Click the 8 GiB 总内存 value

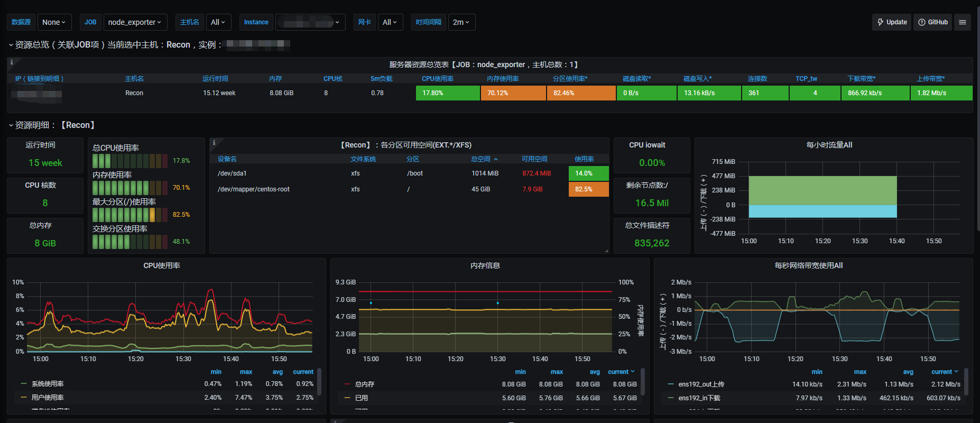[45, 243]
